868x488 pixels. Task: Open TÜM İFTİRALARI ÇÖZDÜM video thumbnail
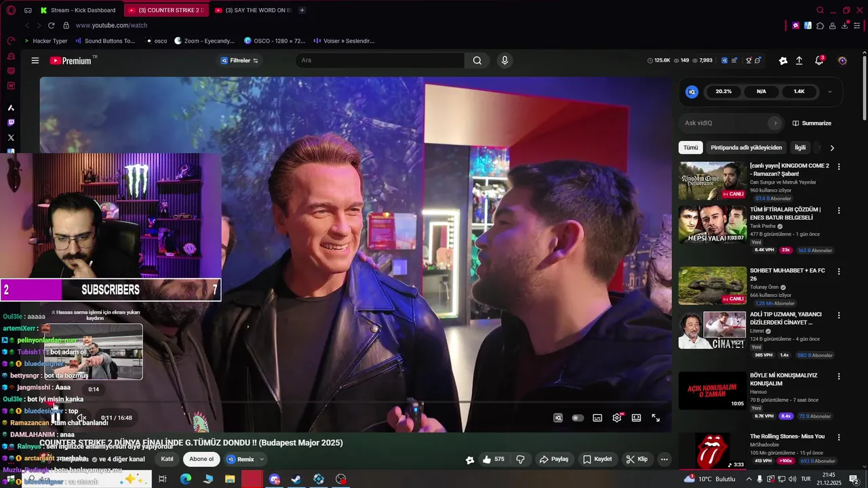click(x=712, y=224)
